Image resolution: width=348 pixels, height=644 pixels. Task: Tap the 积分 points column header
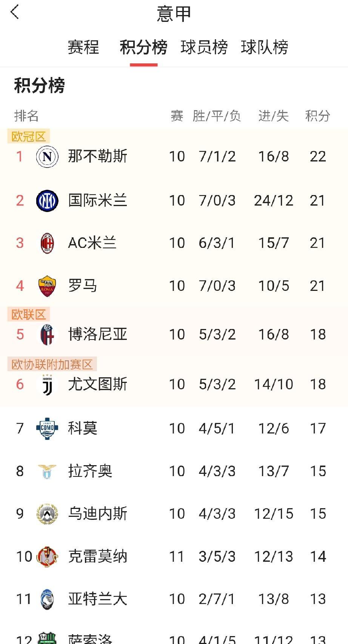pos(317,116)
